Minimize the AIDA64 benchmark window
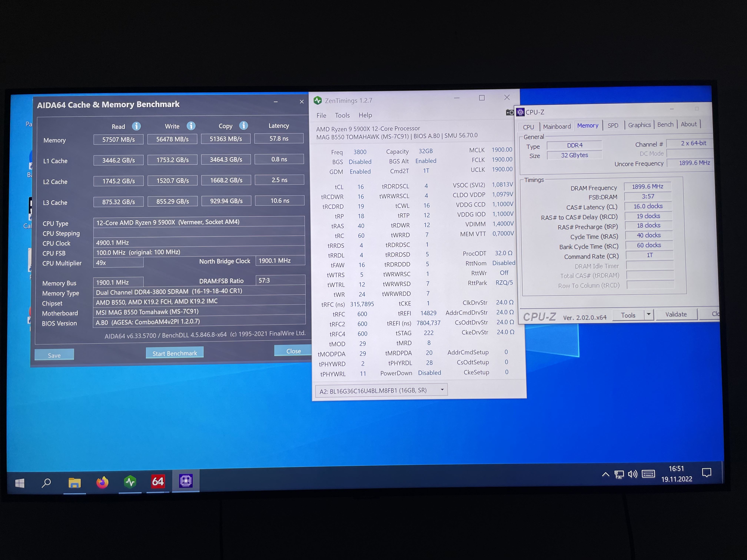Image resolution: width=747 pixels, height=560 pixels. [x=275, y=102]
